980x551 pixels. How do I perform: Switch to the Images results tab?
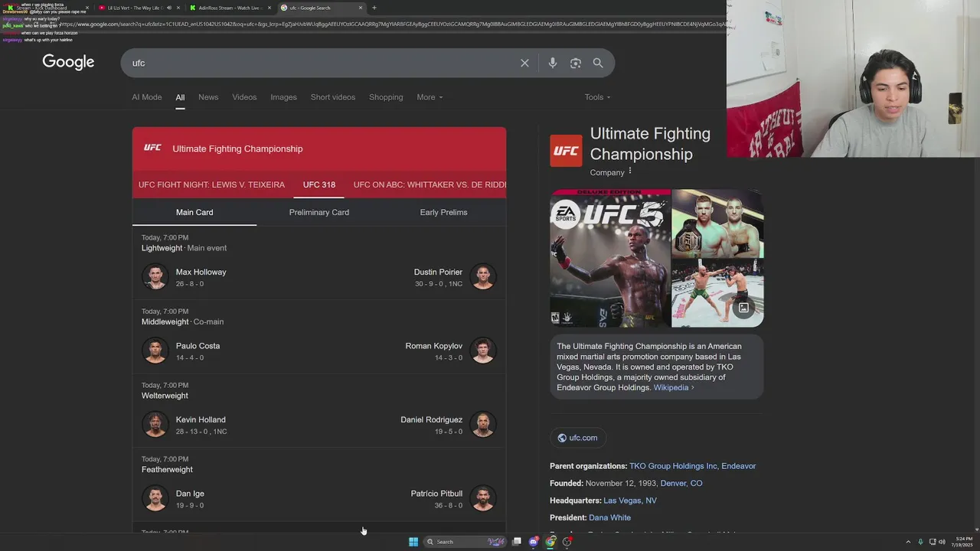point(283,97)
